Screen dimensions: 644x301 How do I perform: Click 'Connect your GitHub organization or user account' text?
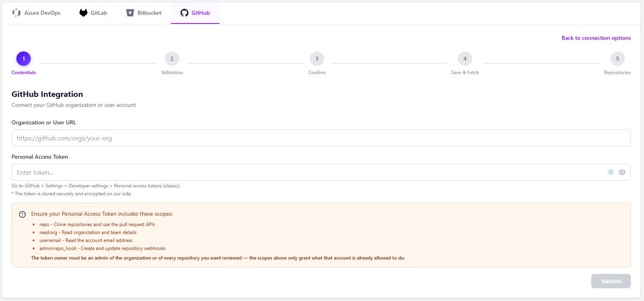pos(73,105)
